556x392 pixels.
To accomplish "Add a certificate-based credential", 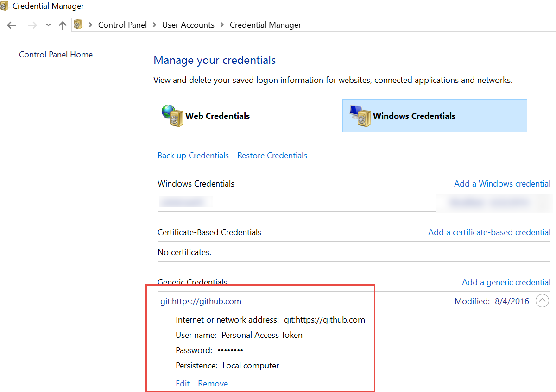I will click(489, 232).
